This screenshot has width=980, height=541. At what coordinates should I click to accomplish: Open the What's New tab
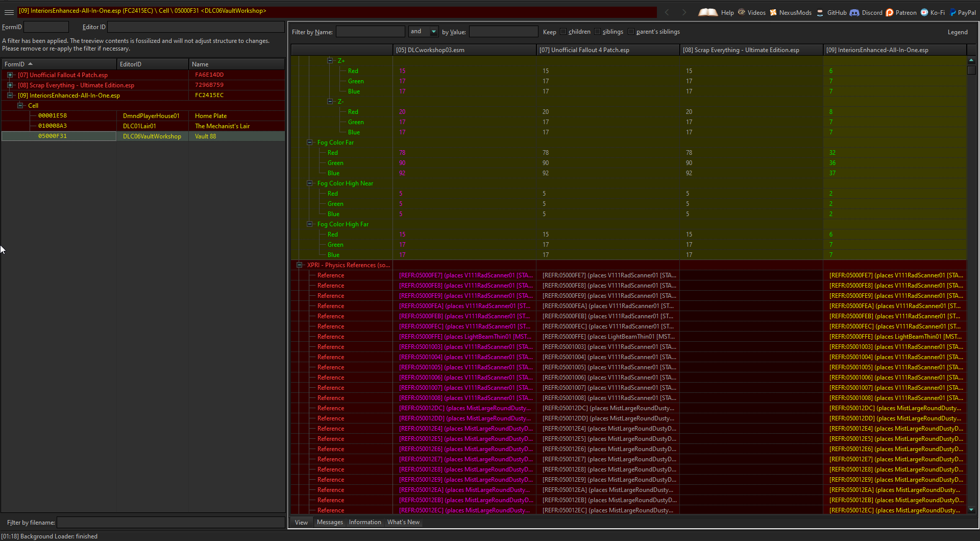click(x=403, y=522)
